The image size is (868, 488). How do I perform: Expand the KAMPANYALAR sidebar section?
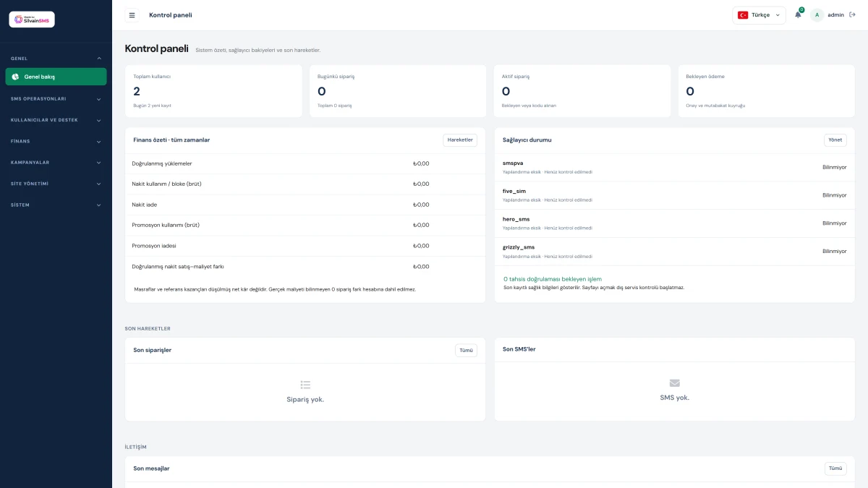pyautogui.click(x=56, y=163)
